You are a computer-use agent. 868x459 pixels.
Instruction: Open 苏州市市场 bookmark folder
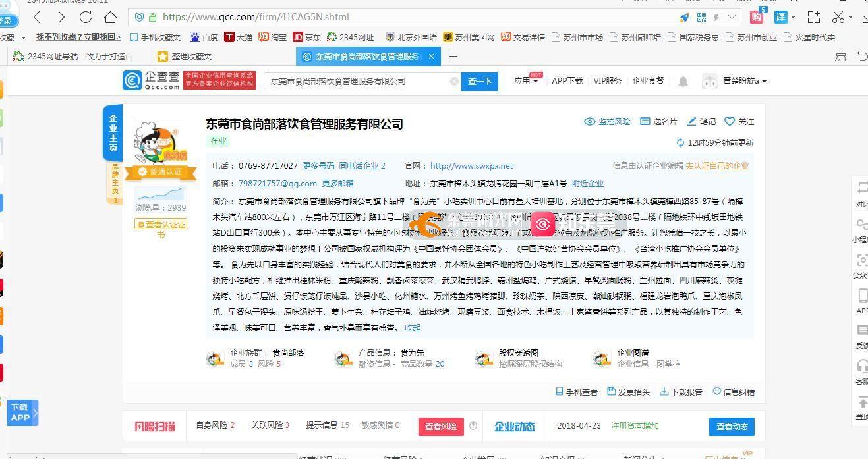coord(577,37)
